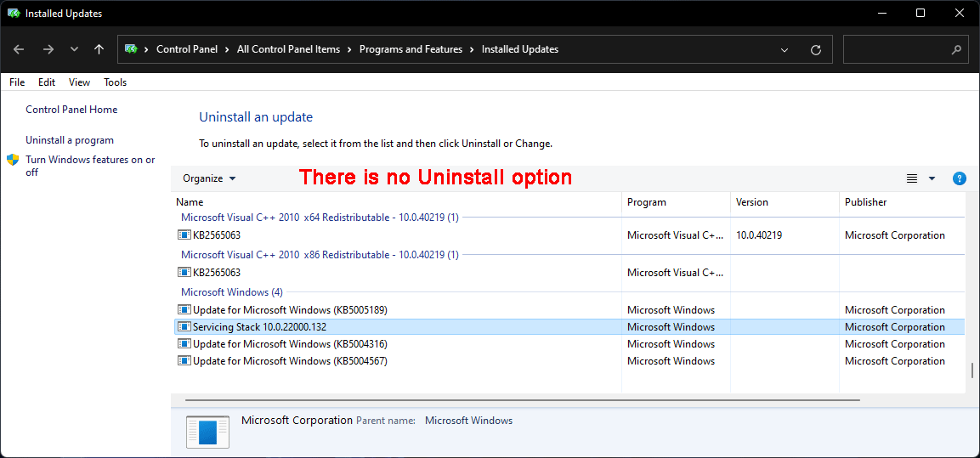Image resolution: width=980 pixels, height=458 pixels.
Task: Click the icon of update KB5005189
Action: click(x=184, y=310)
